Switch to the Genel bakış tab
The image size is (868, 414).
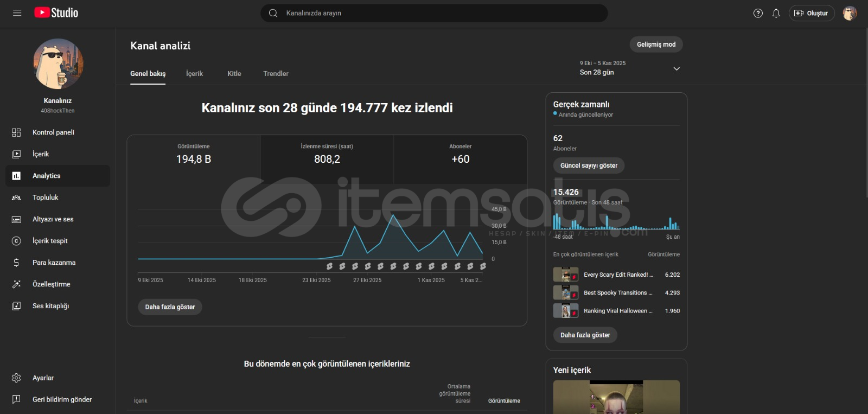pos(148,74)
